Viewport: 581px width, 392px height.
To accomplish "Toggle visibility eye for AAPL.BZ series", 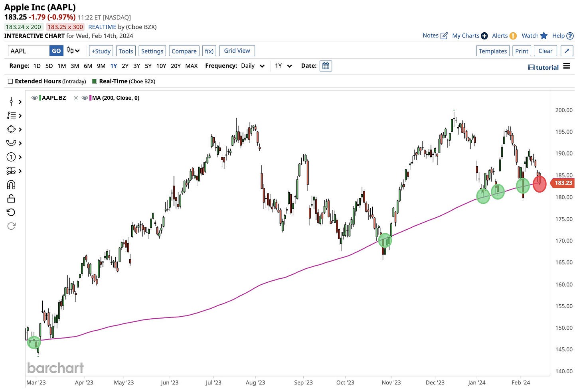I will click(x=35, y=98).
